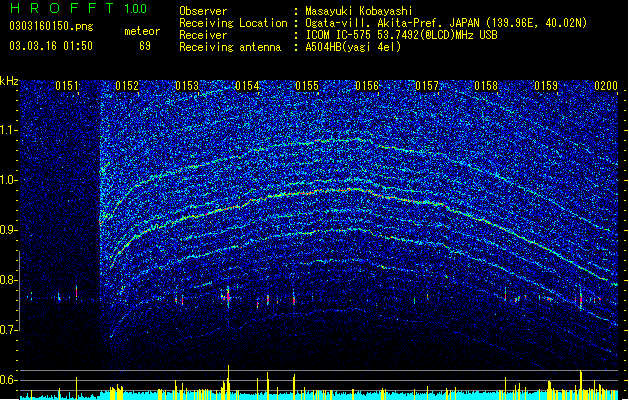This screenshot has width=629, height=400.
Task: Select the 0157 time marker
Action: pyautogui.click(x=427, y=86)
